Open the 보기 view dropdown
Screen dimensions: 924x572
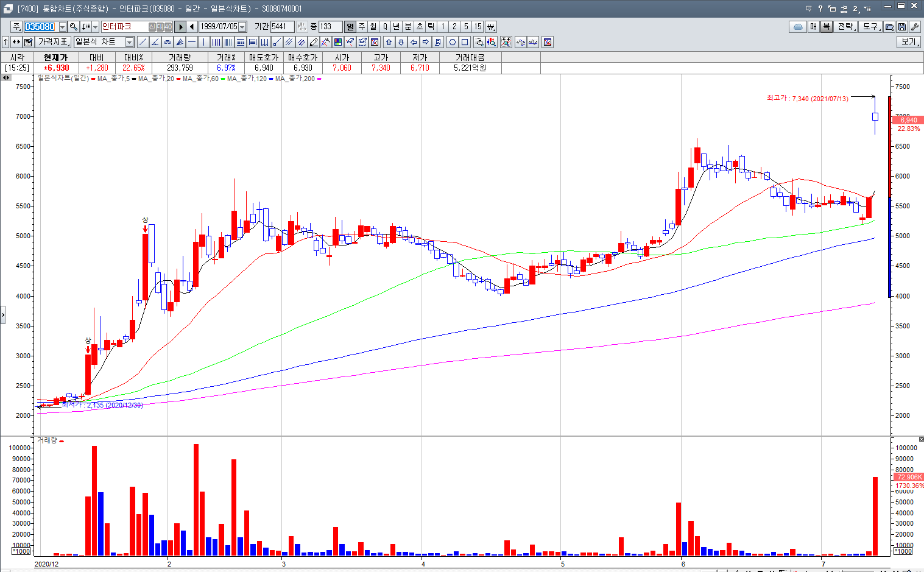[x=909, y=42]
